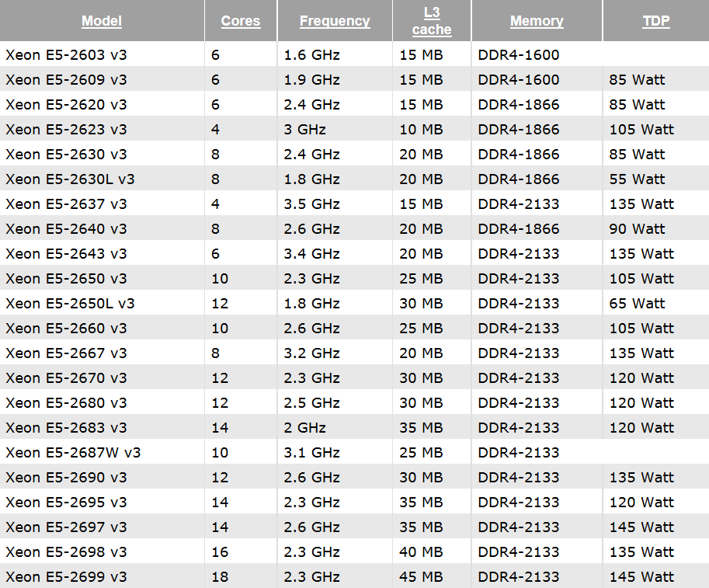Click the 3.4 GHz frequency value
The height and width of the screenshot is (588, 709).
tap(312, 254)
